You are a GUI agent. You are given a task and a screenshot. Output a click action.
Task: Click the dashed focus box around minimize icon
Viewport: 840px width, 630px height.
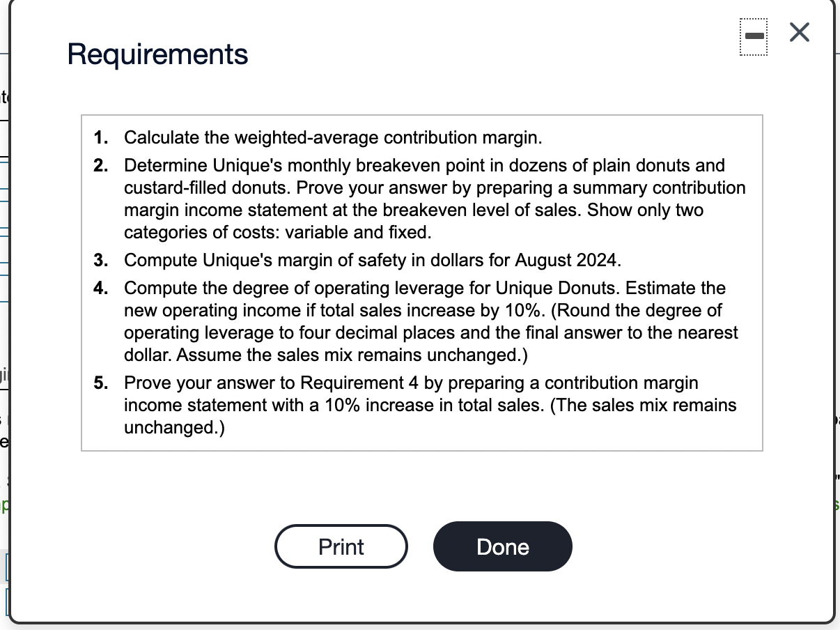click(x=753, y=36)
